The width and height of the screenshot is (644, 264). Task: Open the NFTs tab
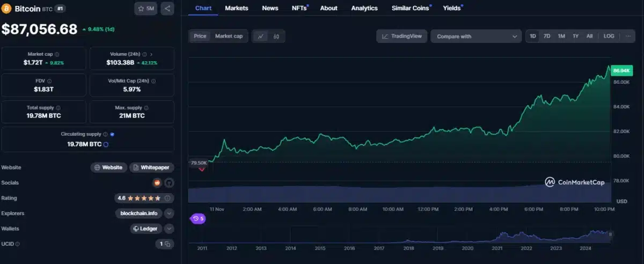[x=300, y=8]
